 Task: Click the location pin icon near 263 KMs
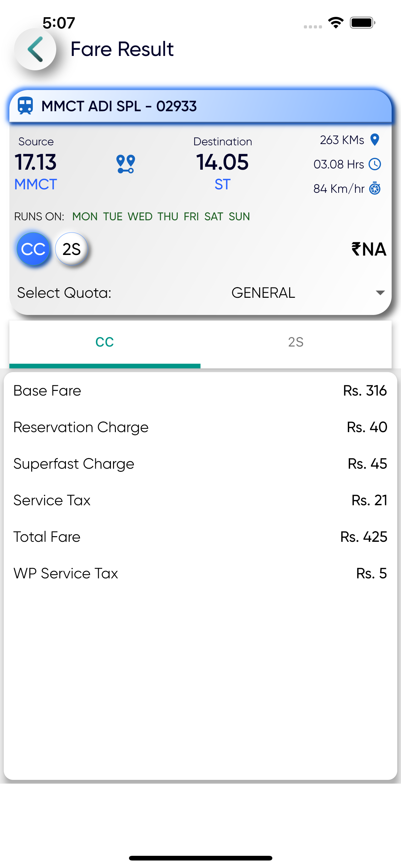(374, 139)
